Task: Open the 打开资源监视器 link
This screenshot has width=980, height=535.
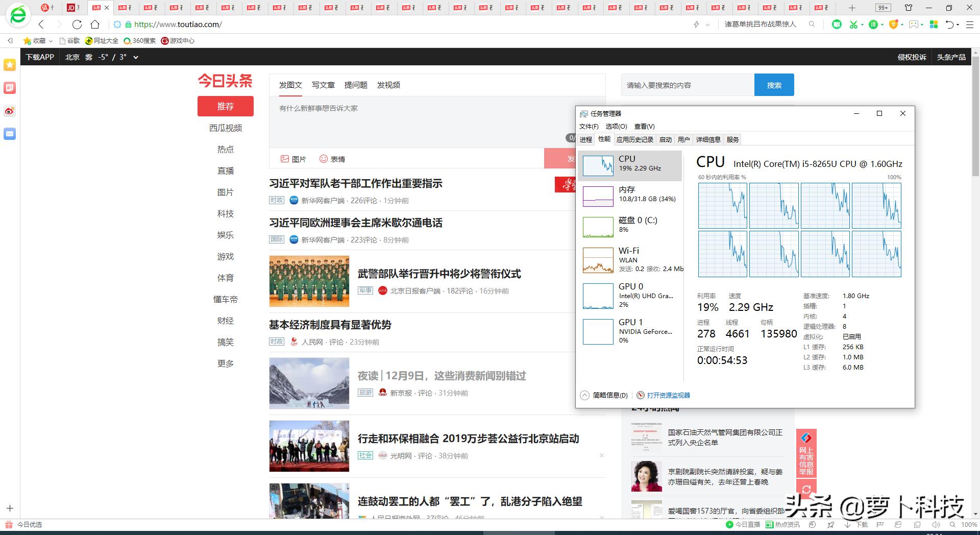Action: [x=668, y=395]
